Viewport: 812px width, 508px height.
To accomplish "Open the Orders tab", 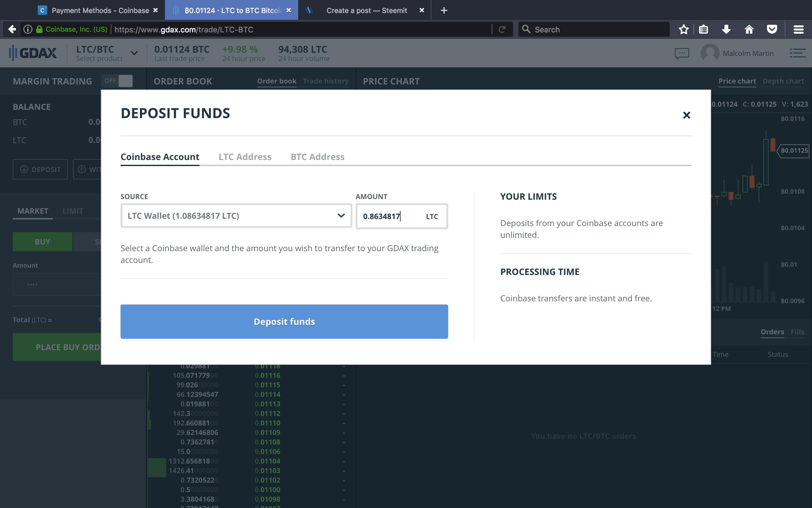I will click(x=772, y=332).
